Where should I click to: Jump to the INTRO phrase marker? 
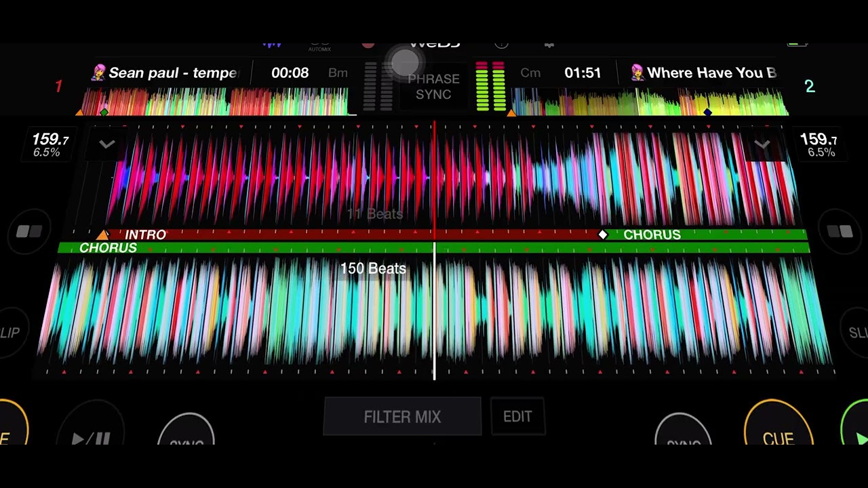tap(145, 235)
